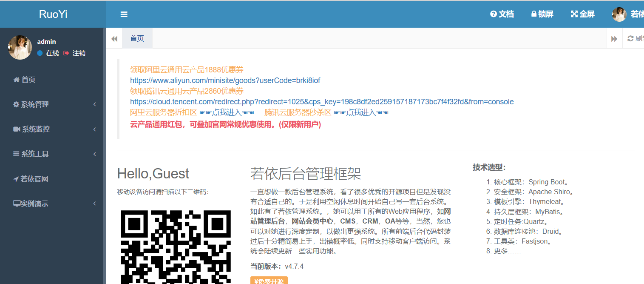The width and height of the screenshot is (644, 284).
Task: Open the cloud.tencent.com redirect link
Action: tap(322, 102)
